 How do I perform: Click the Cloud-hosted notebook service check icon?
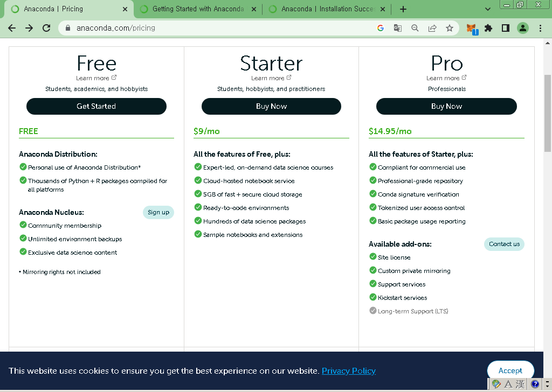(198, 180)
